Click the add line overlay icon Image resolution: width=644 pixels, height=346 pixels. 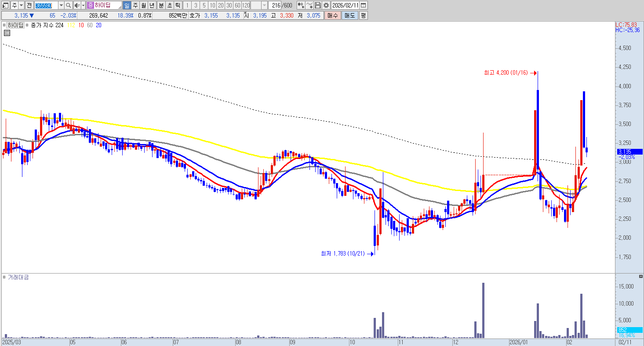pyautogui.click(x=309, y=5)
